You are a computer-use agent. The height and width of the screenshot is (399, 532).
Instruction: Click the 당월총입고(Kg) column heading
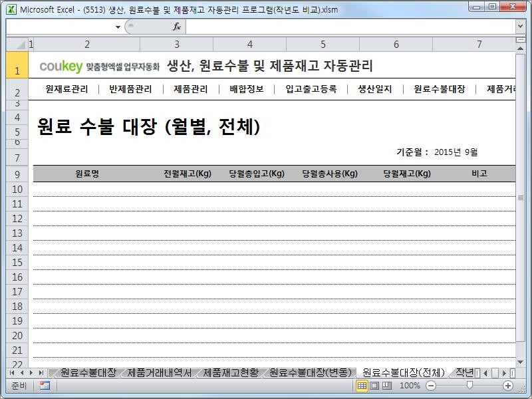(x=257, y=174)
